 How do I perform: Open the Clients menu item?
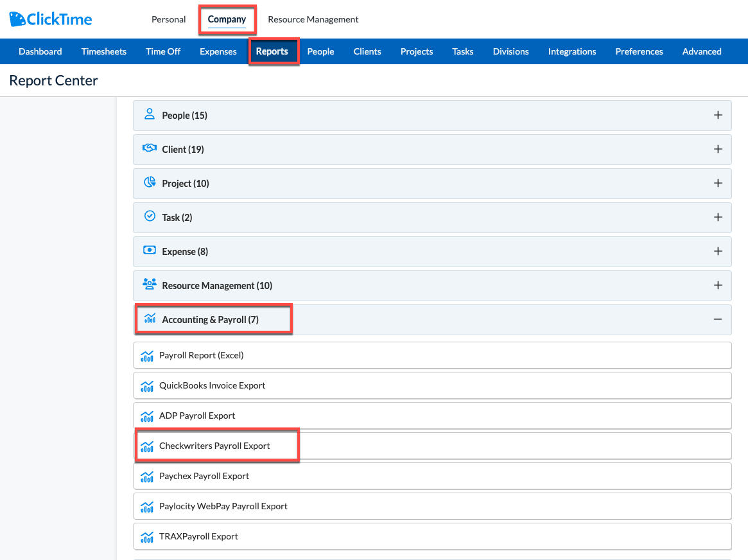(367, 51)
